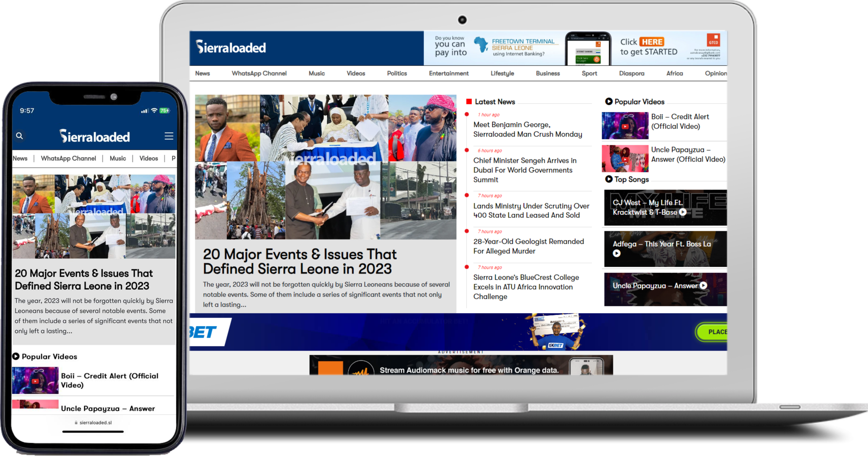
Task: Open the Opinion menu item
Action: coord(716,73)
